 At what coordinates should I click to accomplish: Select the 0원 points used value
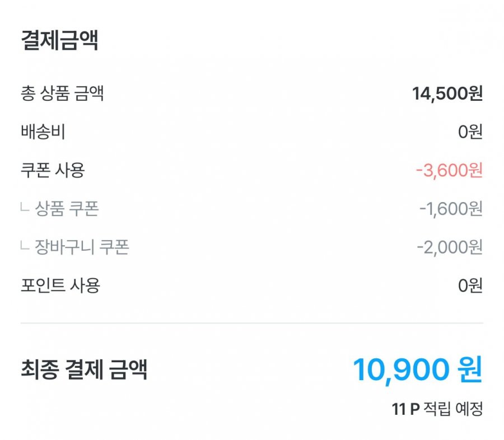(x=470, y=286)
